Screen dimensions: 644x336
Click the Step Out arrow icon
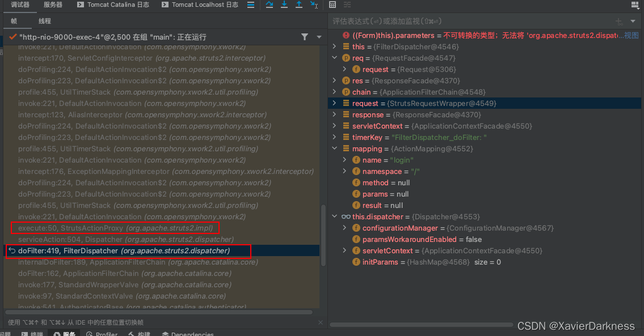tap(299, 5)
